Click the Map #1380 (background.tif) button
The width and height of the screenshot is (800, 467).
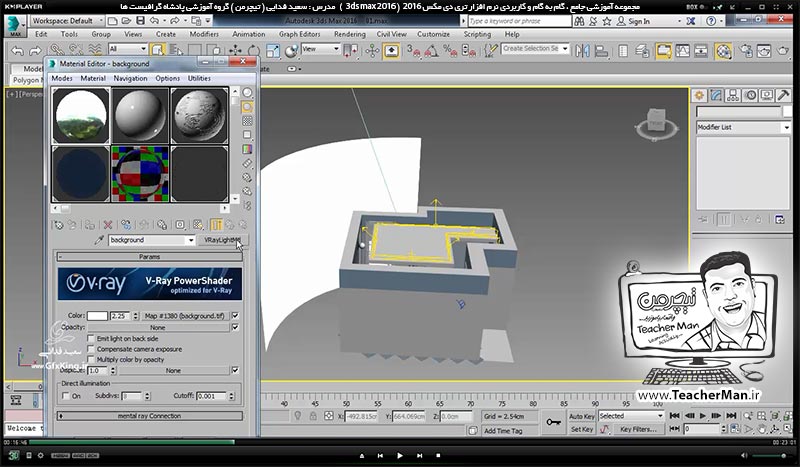184,316
